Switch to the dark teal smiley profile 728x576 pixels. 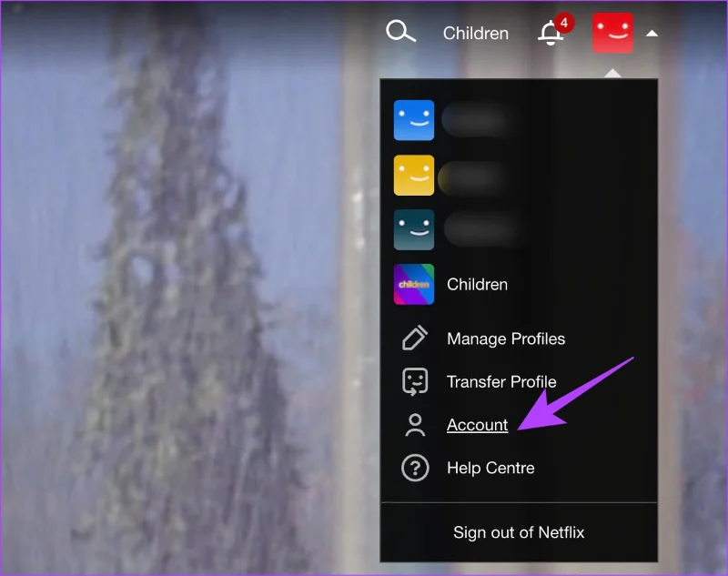pyautogui.click(x=414, y=229)
